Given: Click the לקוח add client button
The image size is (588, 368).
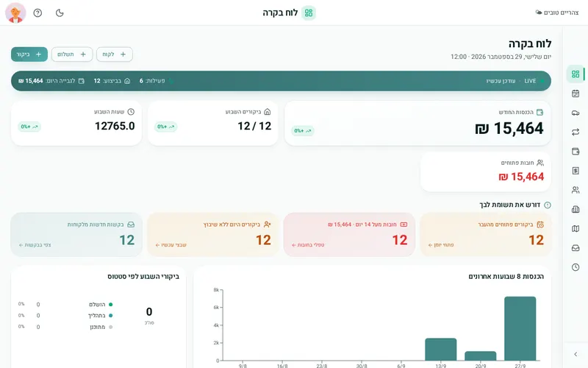Looking at the screenshot, I should pyautogui.click(x=115, y=54).
